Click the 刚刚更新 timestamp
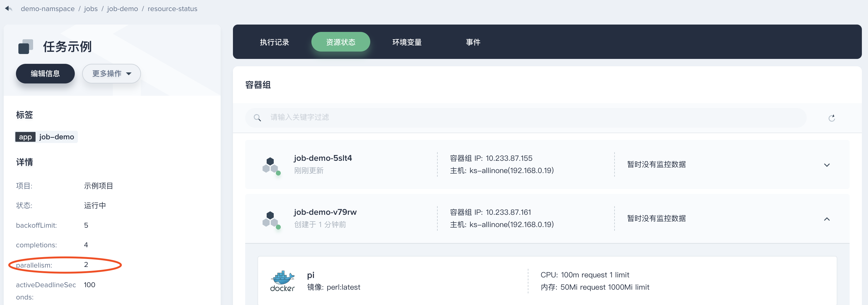Viewport: 868px width, 305px height. (x=309, y=170)
